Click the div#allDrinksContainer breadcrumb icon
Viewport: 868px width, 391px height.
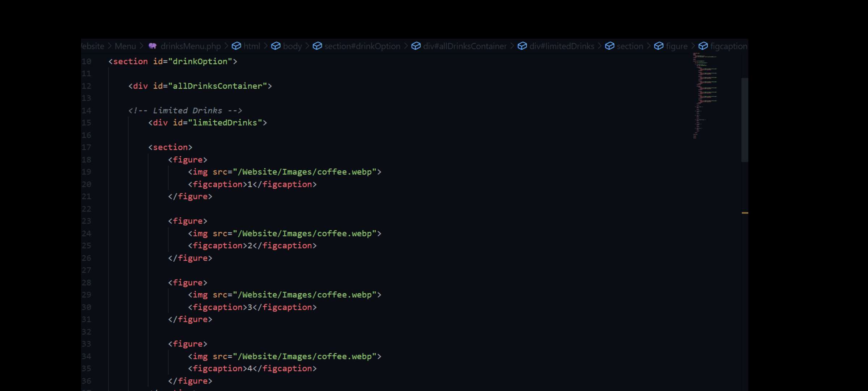[x=416, y=46]
